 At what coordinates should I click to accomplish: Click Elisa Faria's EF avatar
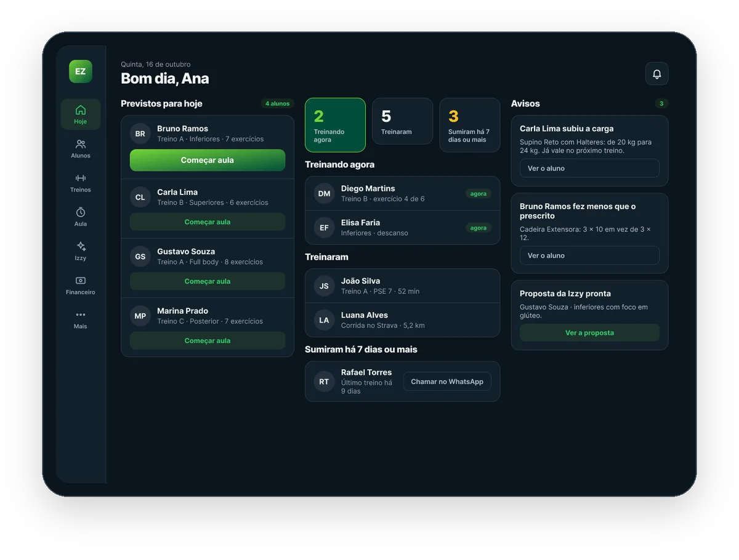coord(324,228)
